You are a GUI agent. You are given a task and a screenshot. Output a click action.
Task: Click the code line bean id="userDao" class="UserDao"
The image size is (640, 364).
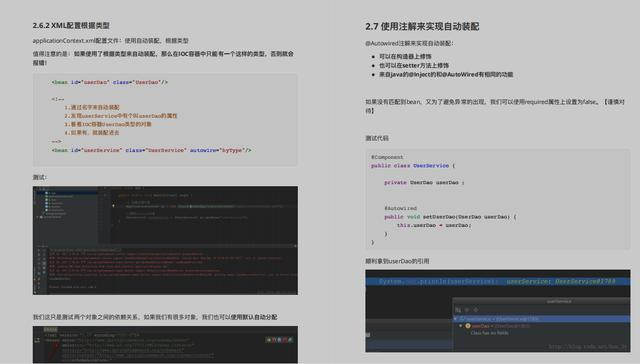110,82
